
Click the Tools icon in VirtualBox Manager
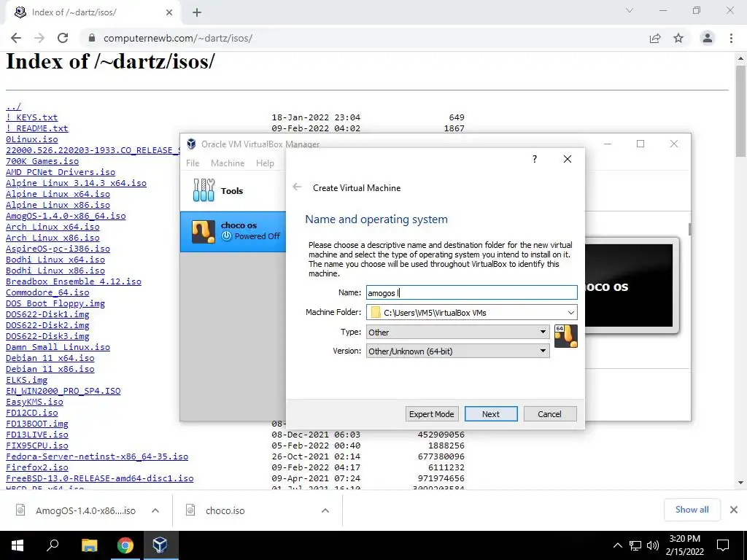click(x=204, y=190)
